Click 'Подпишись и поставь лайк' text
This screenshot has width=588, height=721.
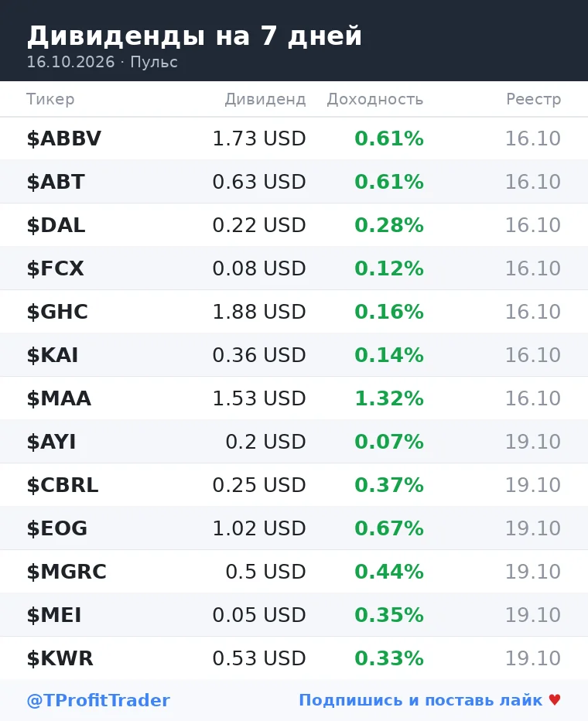(x=421, y=700)
